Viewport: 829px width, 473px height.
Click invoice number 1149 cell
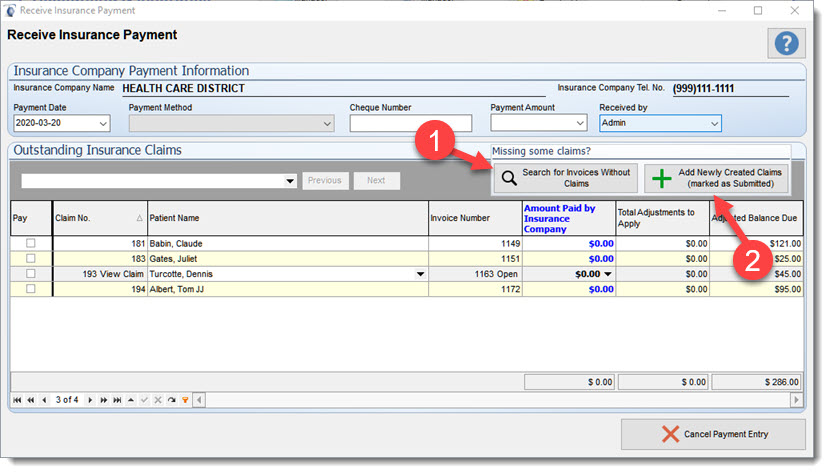click(475, 244)
